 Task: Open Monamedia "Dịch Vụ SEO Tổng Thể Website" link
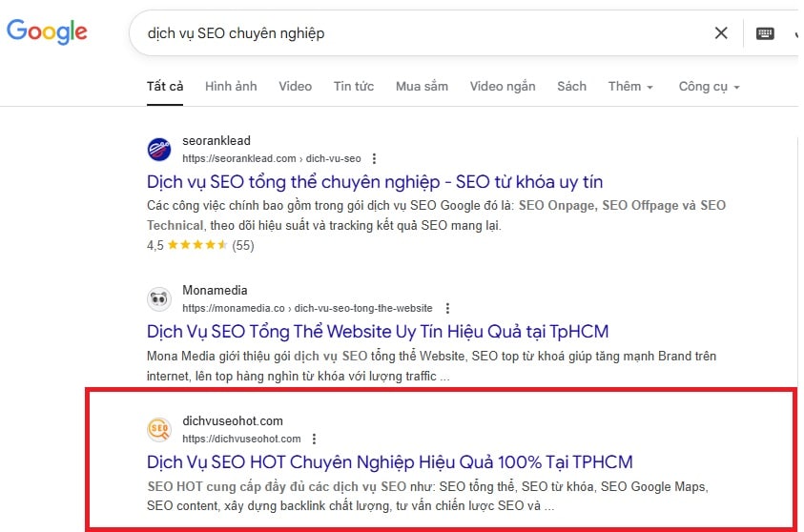[378, 332]
